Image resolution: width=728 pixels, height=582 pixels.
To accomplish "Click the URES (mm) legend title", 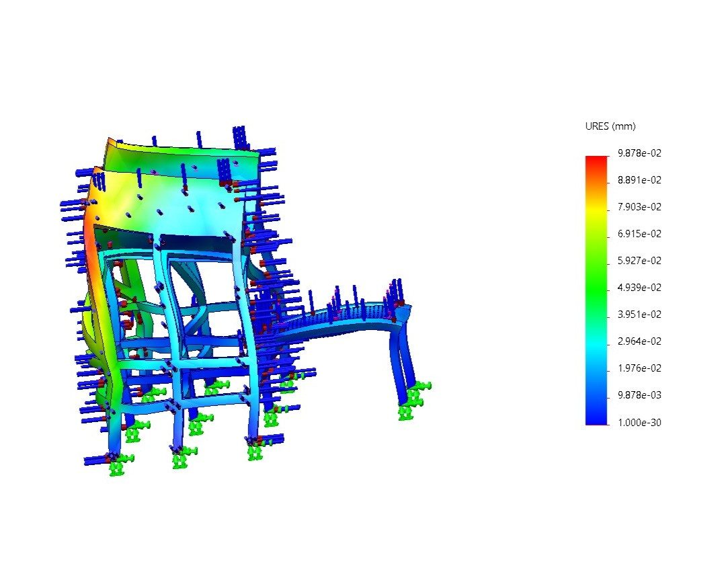I will (610, 126).
